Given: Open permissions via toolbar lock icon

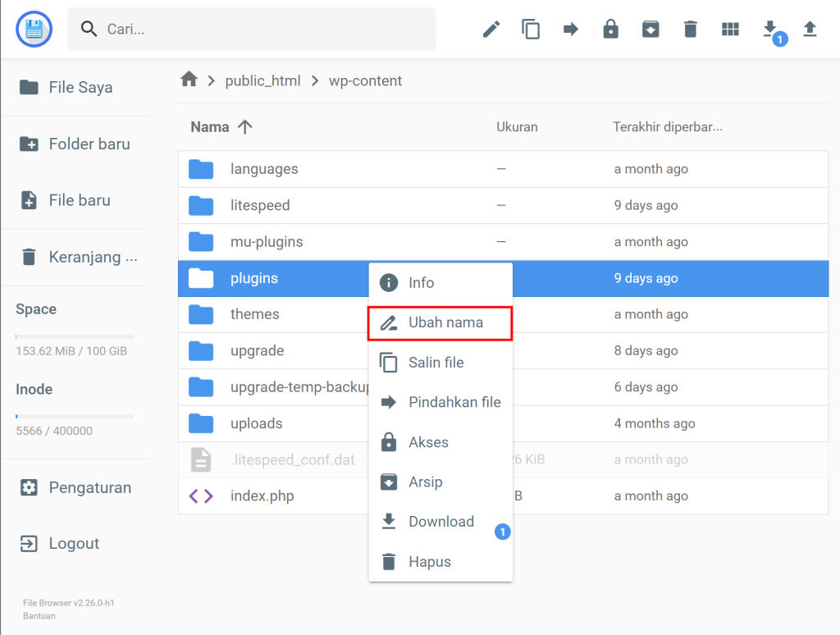Looking at the screenshot, I should coord(610,29).
